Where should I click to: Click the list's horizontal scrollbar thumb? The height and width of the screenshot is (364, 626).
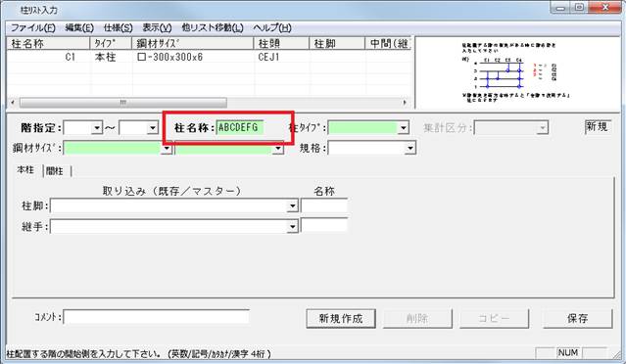click(x=123, y=103)
